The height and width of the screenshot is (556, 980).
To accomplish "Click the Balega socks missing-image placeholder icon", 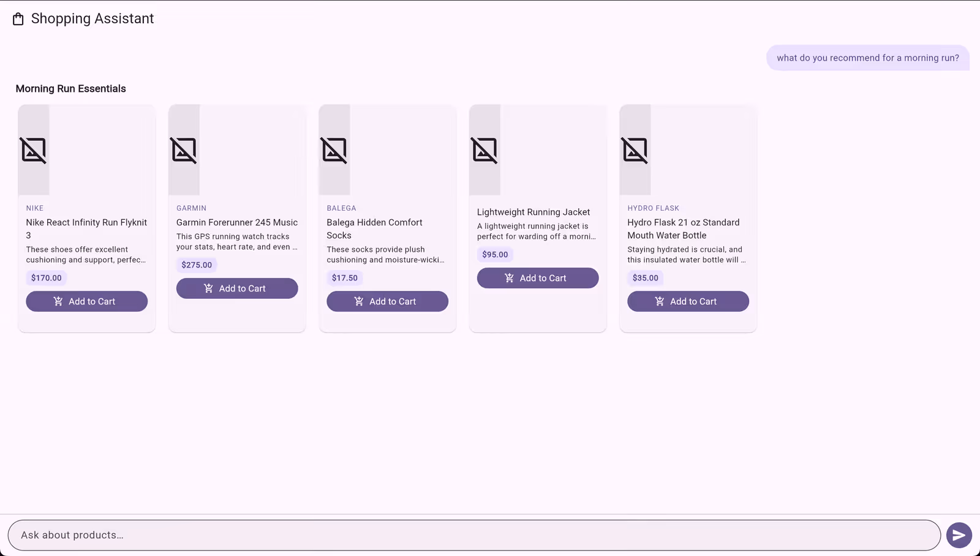I will point(334,150).
